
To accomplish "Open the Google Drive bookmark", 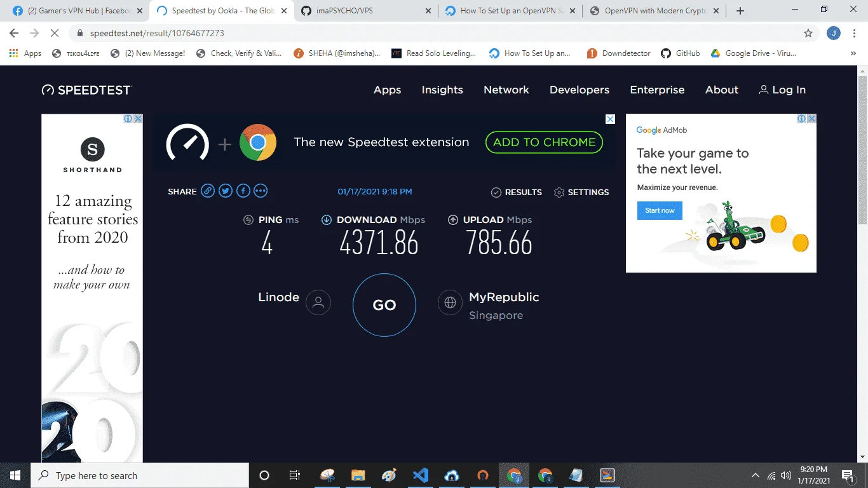I will pos(753,53).
